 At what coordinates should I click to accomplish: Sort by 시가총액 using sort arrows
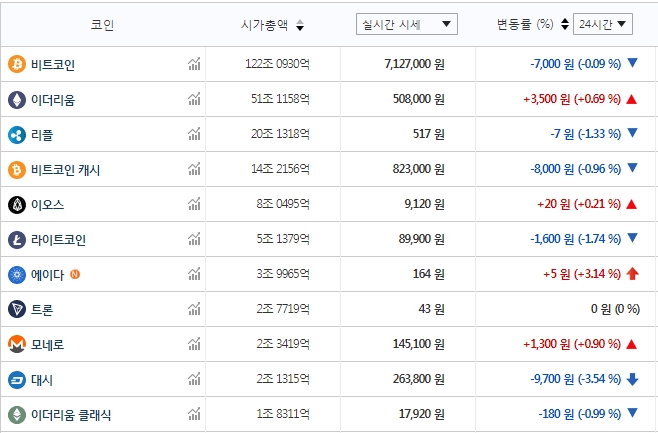(301, 25)
